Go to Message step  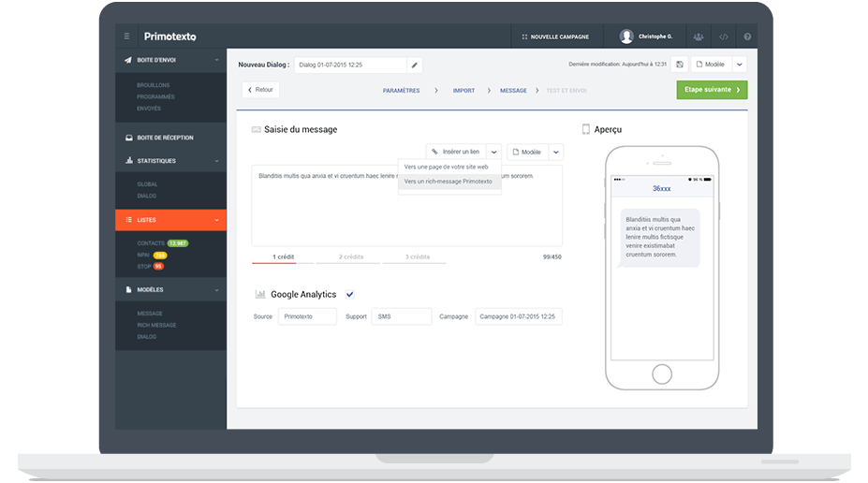pyautogui.click(x=514, y=91)
